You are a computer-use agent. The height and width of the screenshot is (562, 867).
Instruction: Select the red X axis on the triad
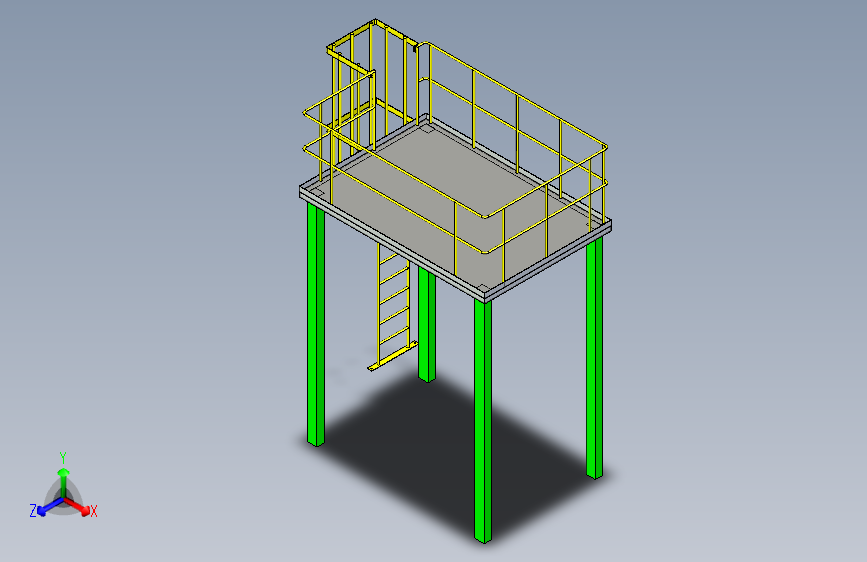(x=77, y=507)
